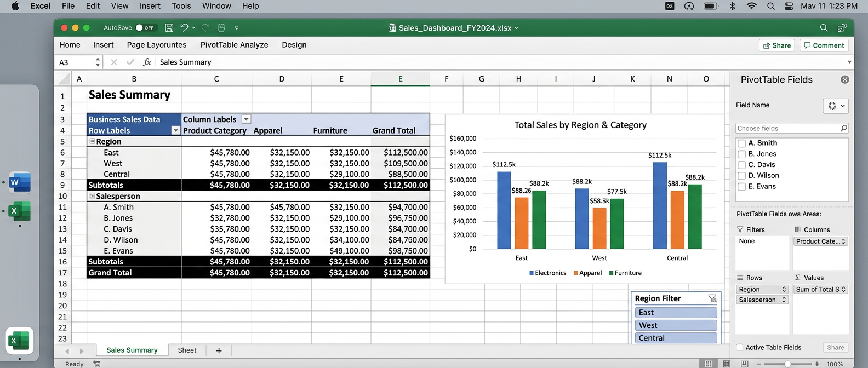Select East in the Region Filter slicer
868x368 pixels.
(676, 313)
